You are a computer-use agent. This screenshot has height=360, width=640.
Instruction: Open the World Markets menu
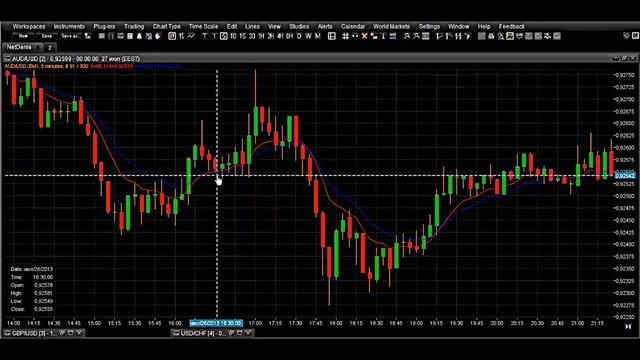tap(391, 27)
